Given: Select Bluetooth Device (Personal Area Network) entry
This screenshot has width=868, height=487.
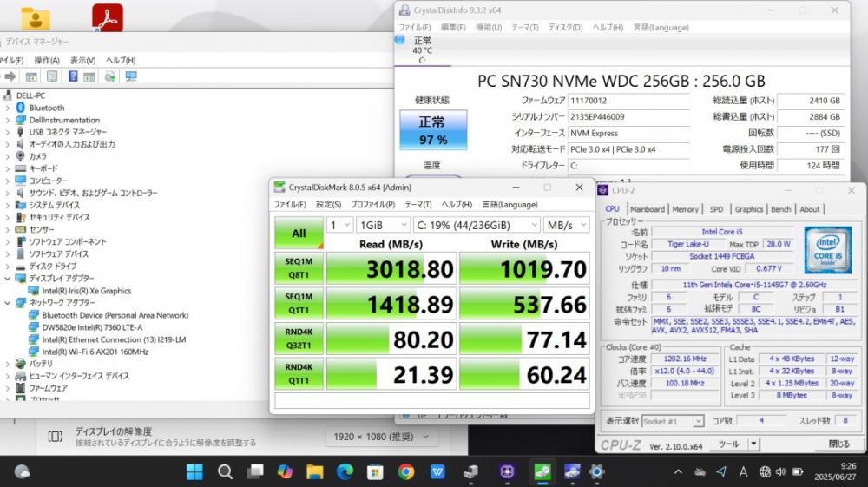Looking at the screenshot, I should click(x=115, y=315).
